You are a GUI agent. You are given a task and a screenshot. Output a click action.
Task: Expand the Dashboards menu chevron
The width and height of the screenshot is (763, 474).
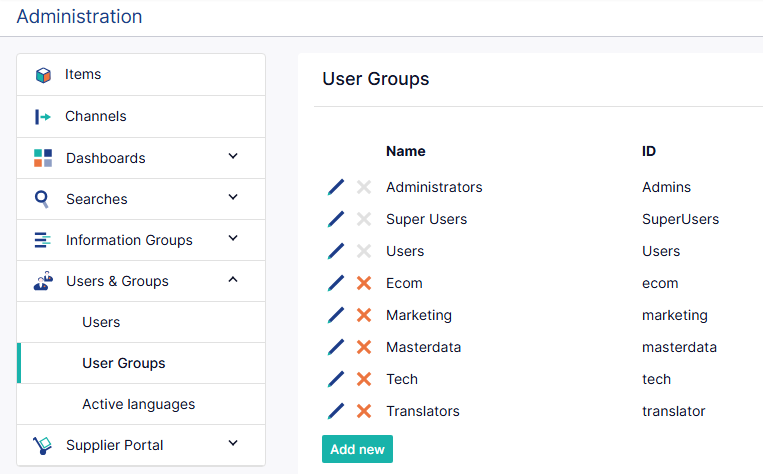point(233,156)
